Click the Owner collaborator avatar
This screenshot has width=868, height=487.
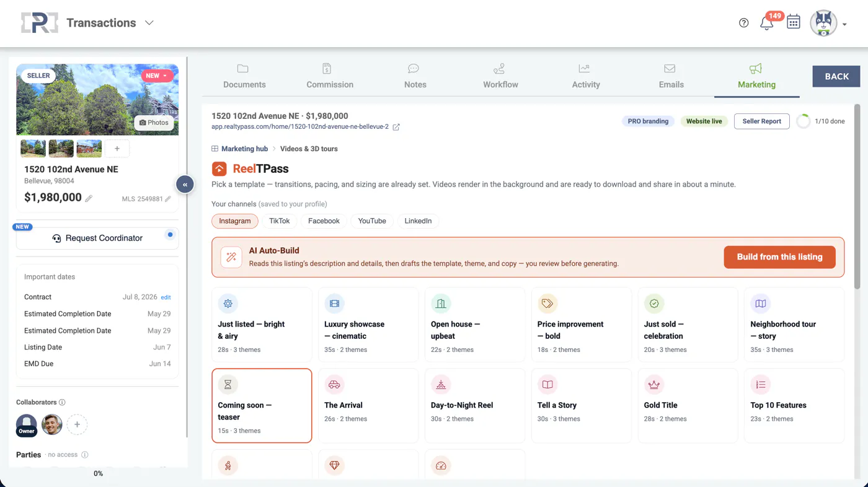(x=27, y=424)
